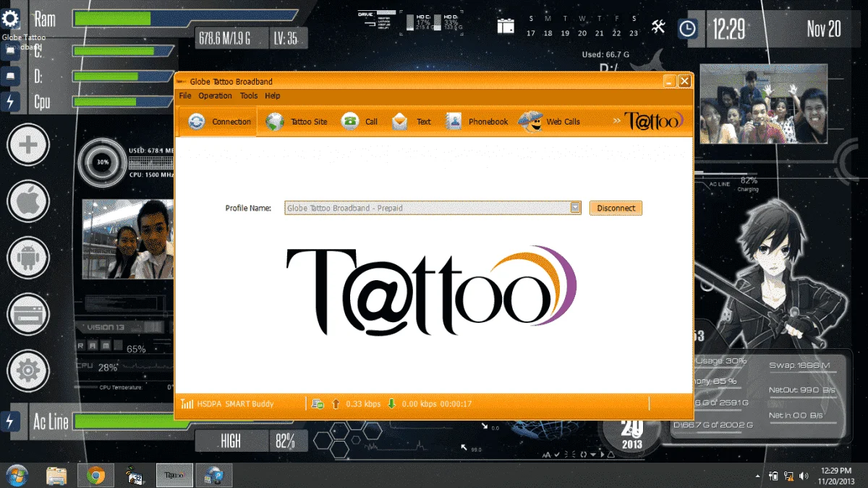The image size is (868, 488).
Task: Open Google Chrome from the taskbar
Action: point(95,476)
